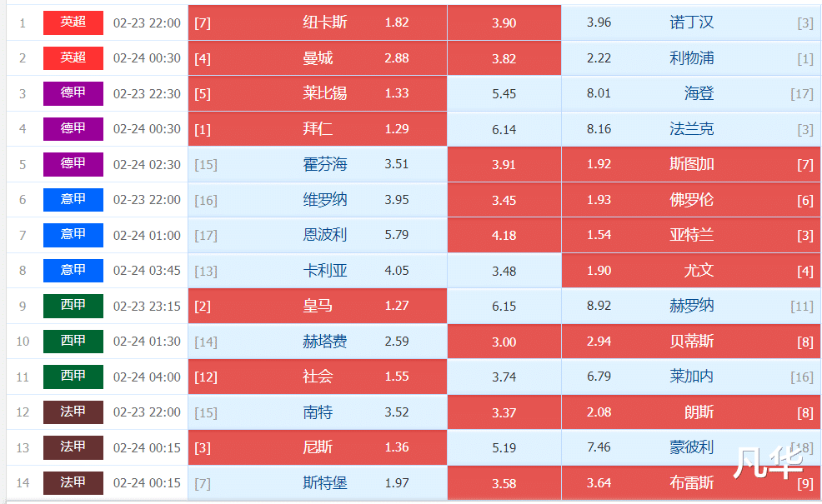Click the 朗斯 team name
The width and height of the screenshot is (822, 504).
(x=699, y=412)
